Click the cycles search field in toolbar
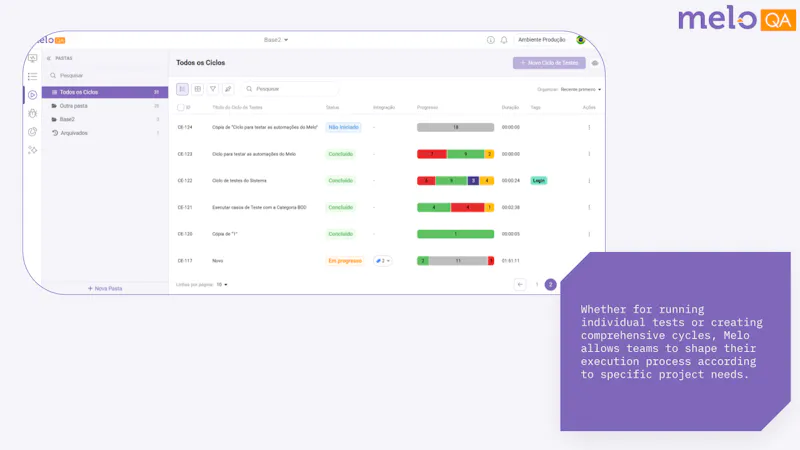This screenshot has height=450, width=800. coord(289,89)
